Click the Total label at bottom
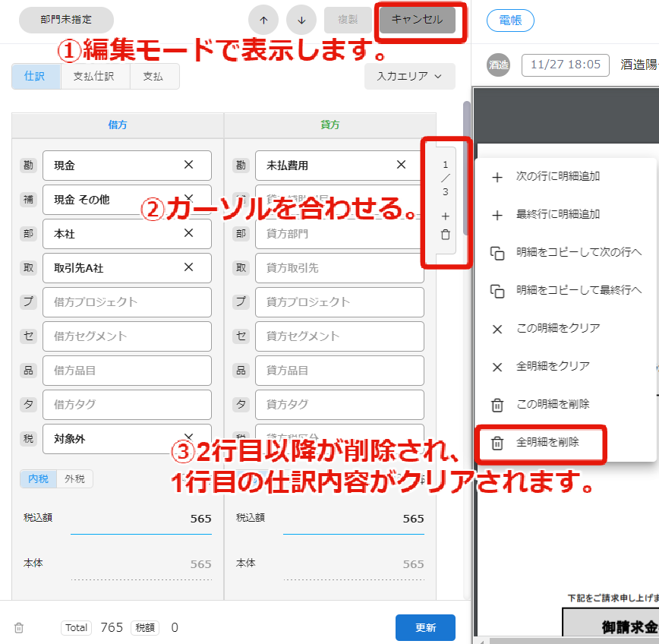This screenshot has height=644, width=659. 76,627
